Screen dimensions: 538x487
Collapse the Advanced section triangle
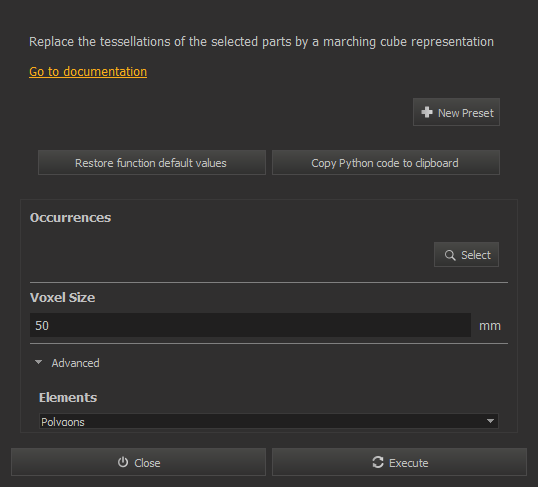(38, 362)
